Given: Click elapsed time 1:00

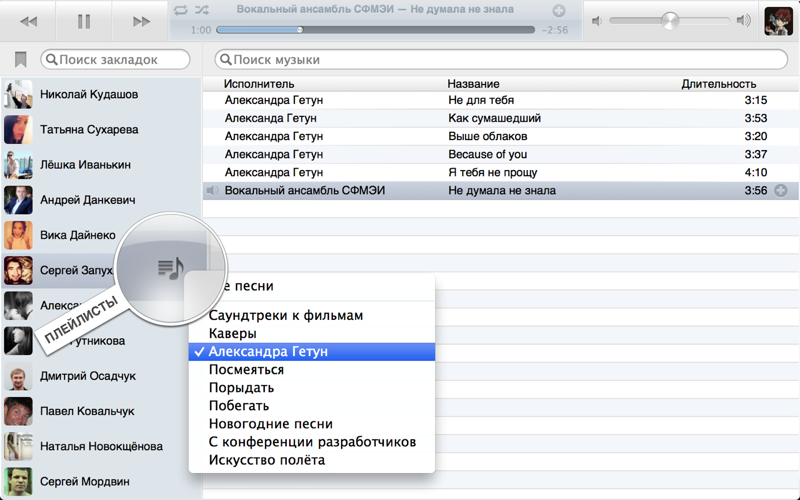Looking at the screenshot, I should (201, 30).
